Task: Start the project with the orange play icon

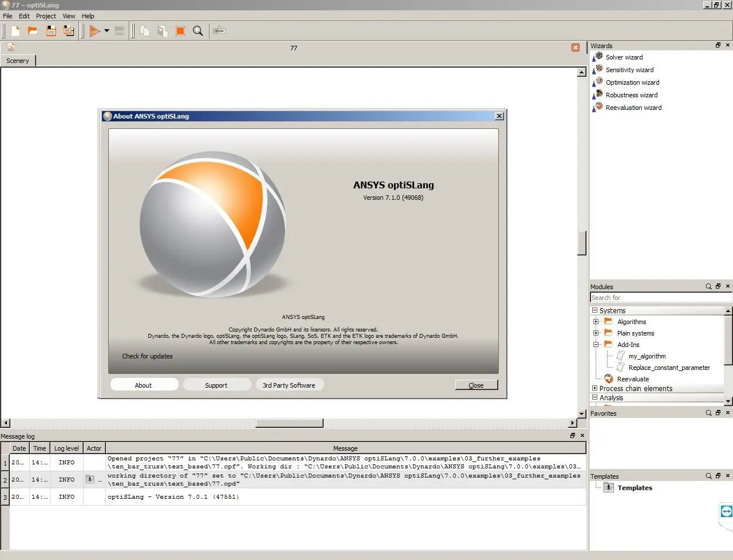Action: click(94, 31)
